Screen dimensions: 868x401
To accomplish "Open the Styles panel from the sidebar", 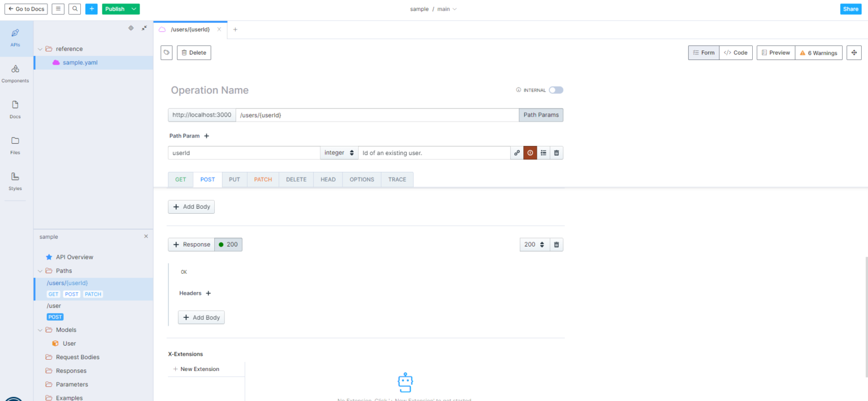I will [15, 181].
